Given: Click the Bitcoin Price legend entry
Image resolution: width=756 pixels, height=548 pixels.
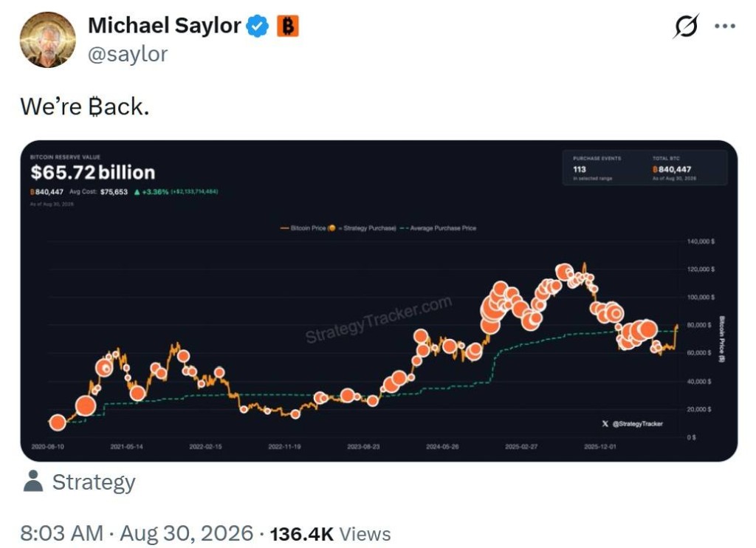Looking at the screenshot, I should click(303, 228).
